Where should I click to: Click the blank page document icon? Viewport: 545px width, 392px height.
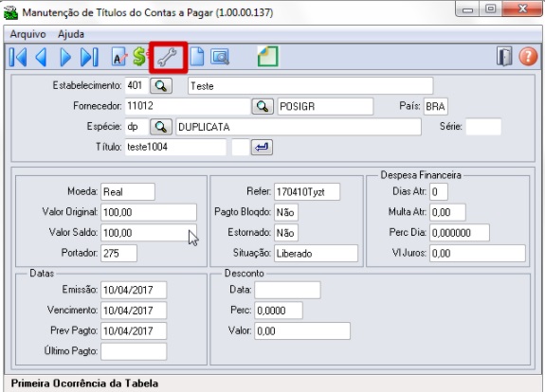197,57
